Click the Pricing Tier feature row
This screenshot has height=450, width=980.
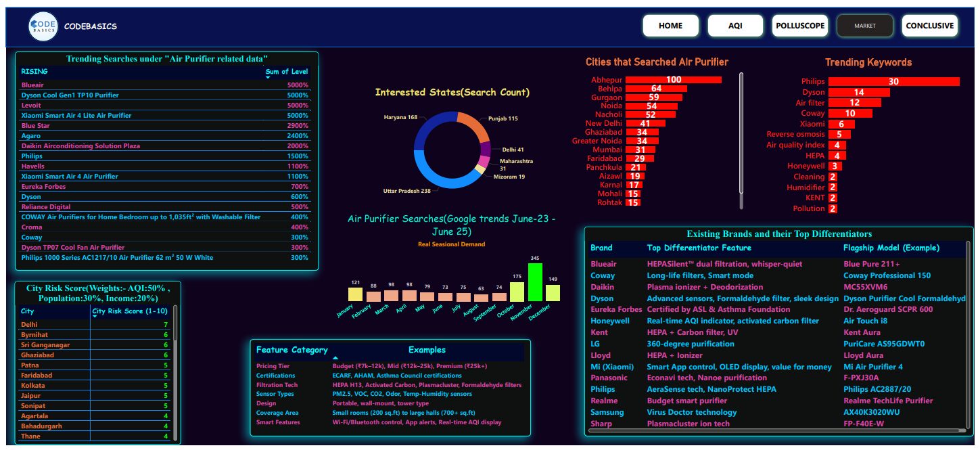pos(389,366)
